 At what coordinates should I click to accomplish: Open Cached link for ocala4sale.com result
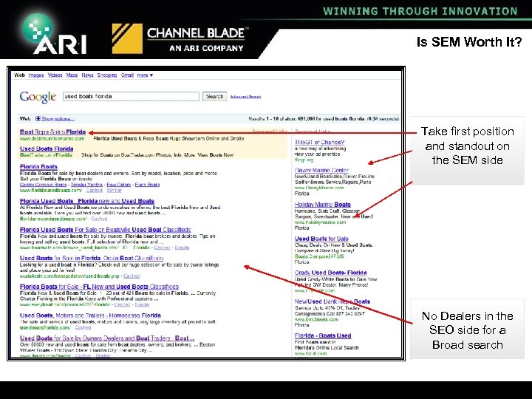click(132, 276)
